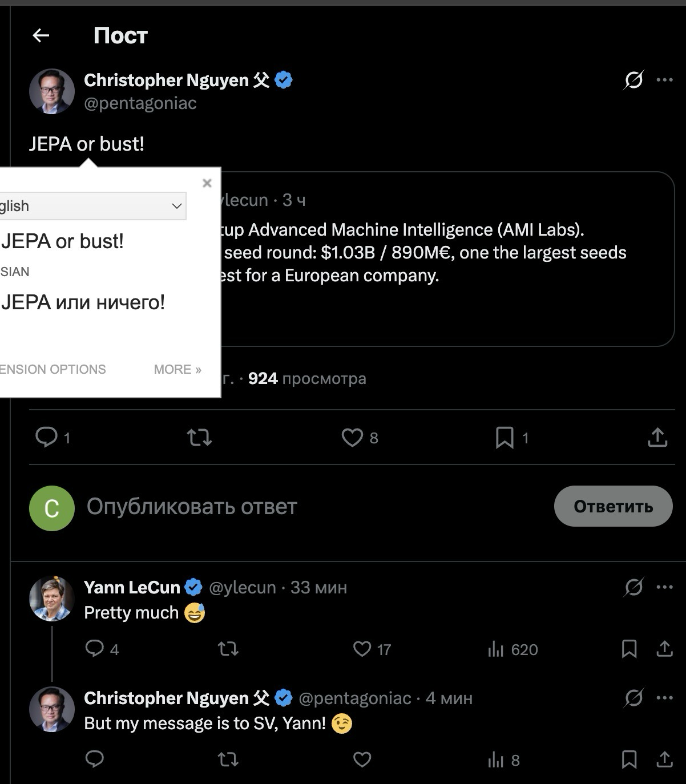Open the three-dot menu on the main post
The width and height of the screenshot is (686, 784).
click(664, 80)
